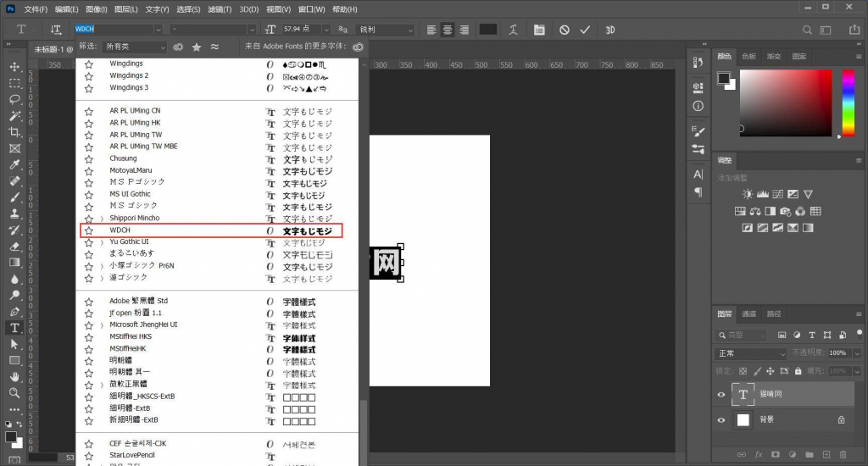Select the Zoom tool in the toolbar

(14, 393)
